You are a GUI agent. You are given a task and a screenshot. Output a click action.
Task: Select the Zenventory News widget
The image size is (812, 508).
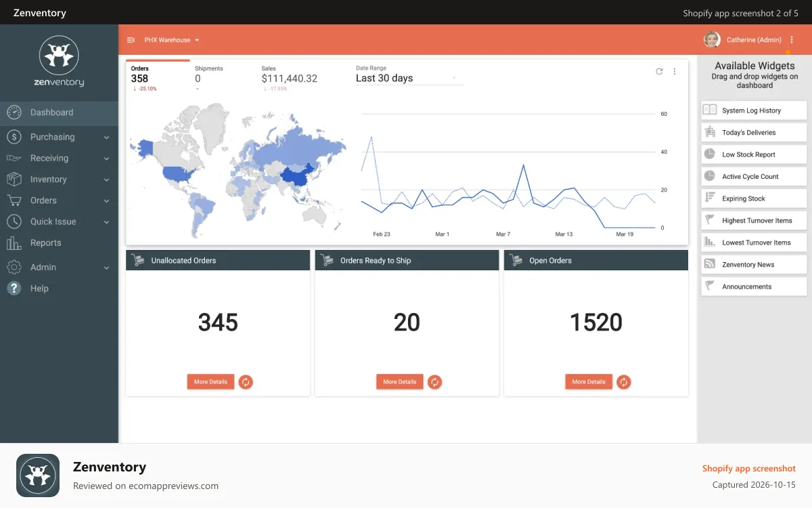pos(754,264)
